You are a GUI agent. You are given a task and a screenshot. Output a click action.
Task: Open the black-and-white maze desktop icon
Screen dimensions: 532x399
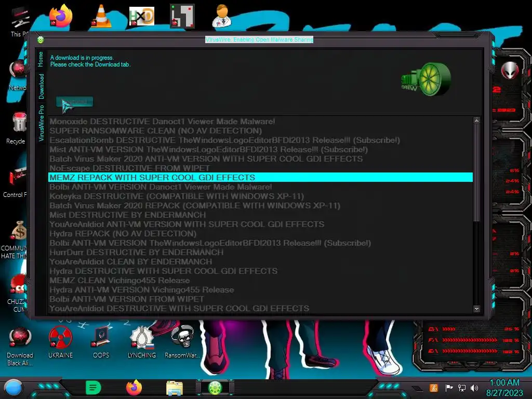point(182,16)
